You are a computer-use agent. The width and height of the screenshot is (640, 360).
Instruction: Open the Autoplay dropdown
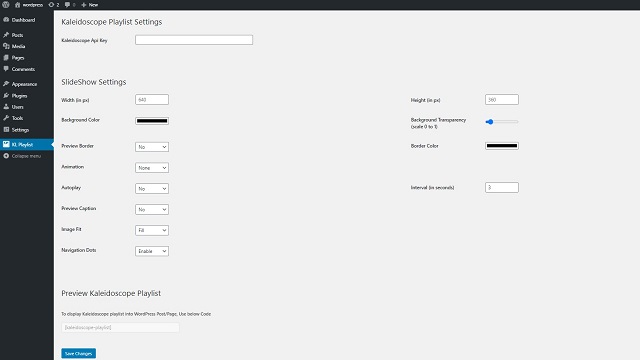[152, 189]
